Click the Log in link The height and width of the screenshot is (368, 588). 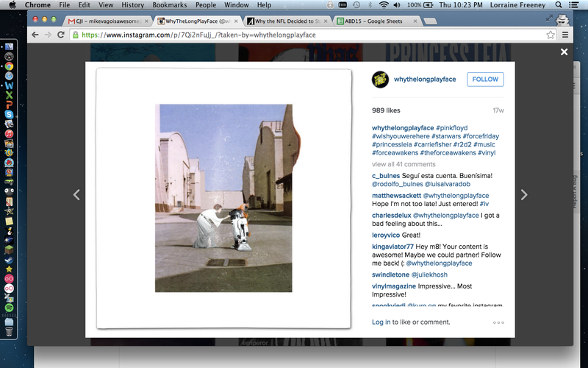381,322
